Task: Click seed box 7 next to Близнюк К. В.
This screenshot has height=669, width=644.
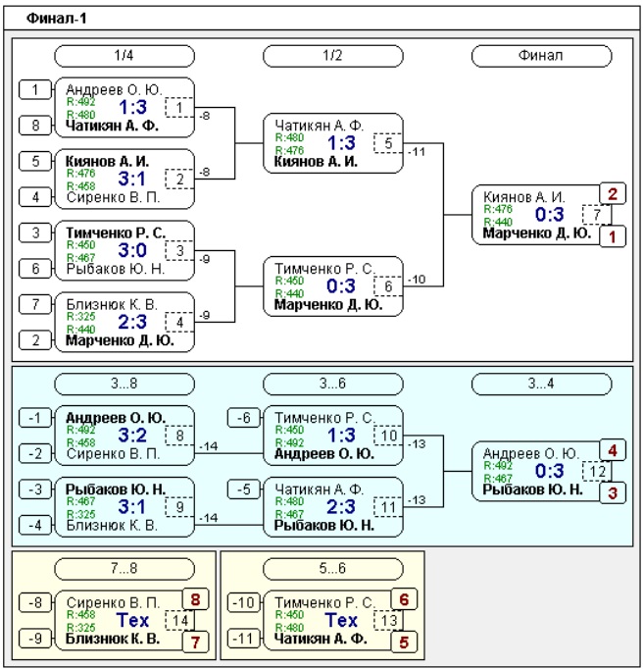Action: tap(35, 305)
